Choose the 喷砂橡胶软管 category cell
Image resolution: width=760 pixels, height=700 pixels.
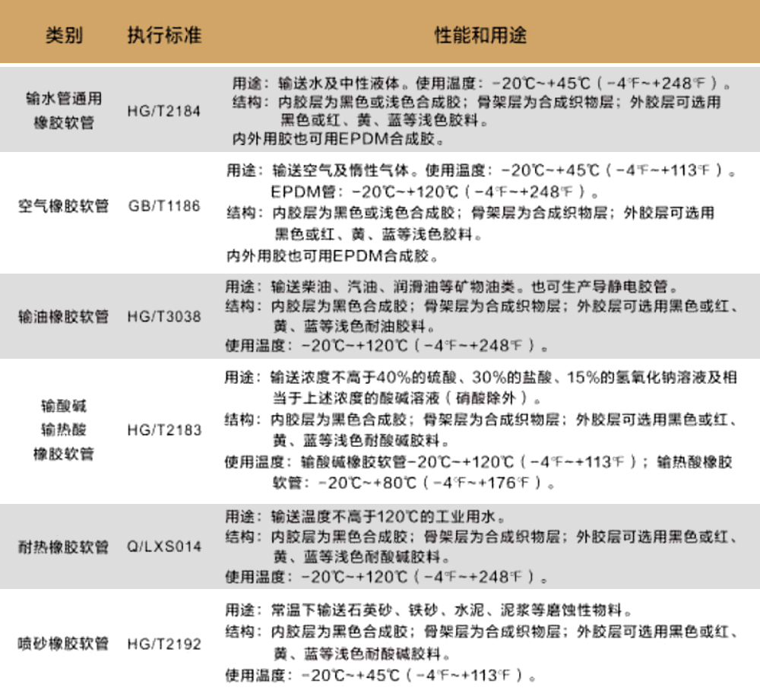64,644
